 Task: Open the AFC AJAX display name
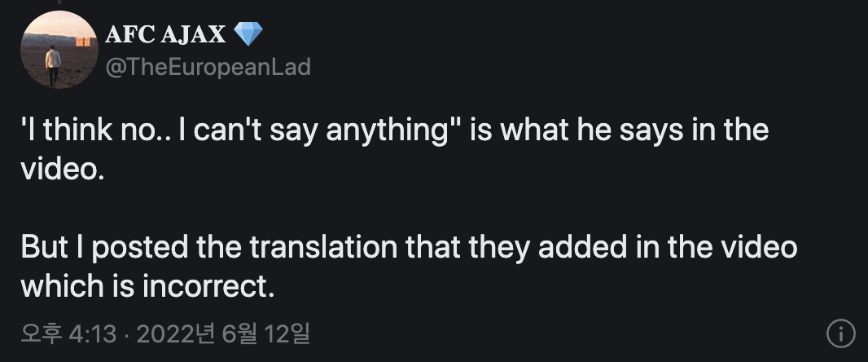tap(166, 34)
